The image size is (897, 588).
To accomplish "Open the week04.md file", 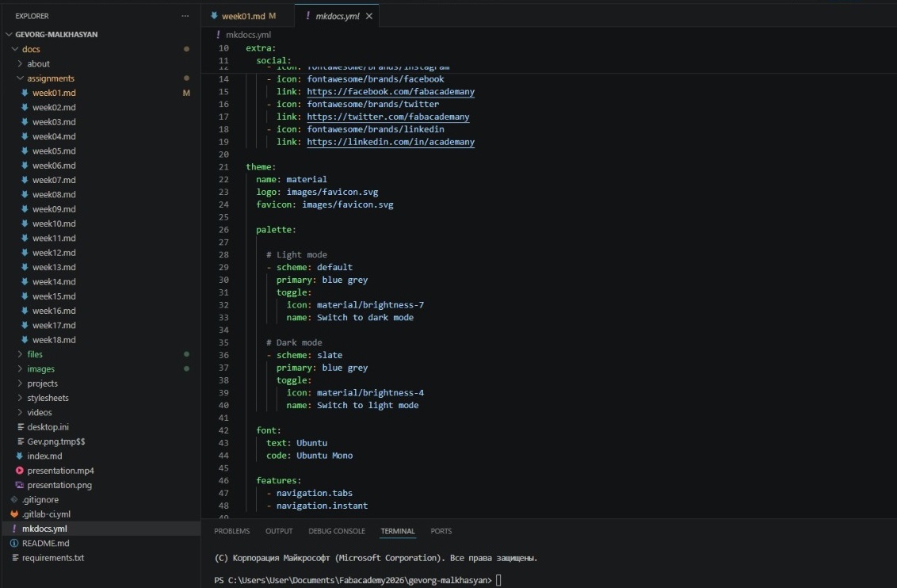I will coord(54,136).
